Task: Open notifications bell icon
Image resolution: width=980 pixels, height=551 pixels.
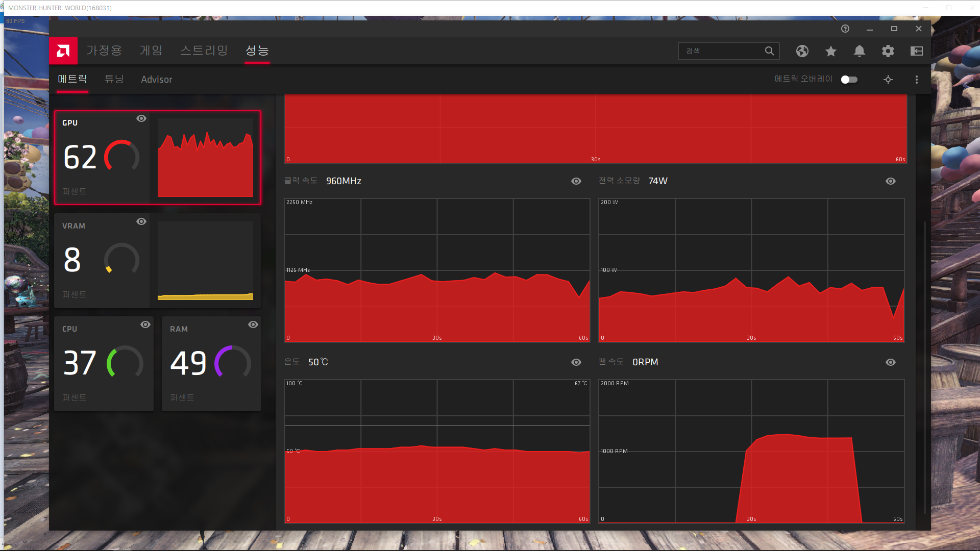Action: pos(860,51)
